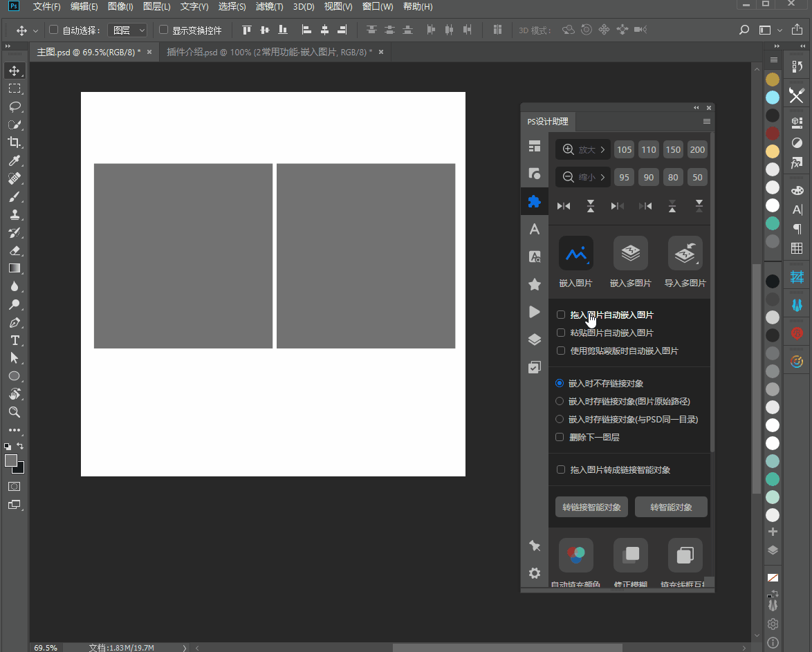This screenshot has height=652, width=812.
Task: Zoom to 150 percent button
Action: point(673,149)
